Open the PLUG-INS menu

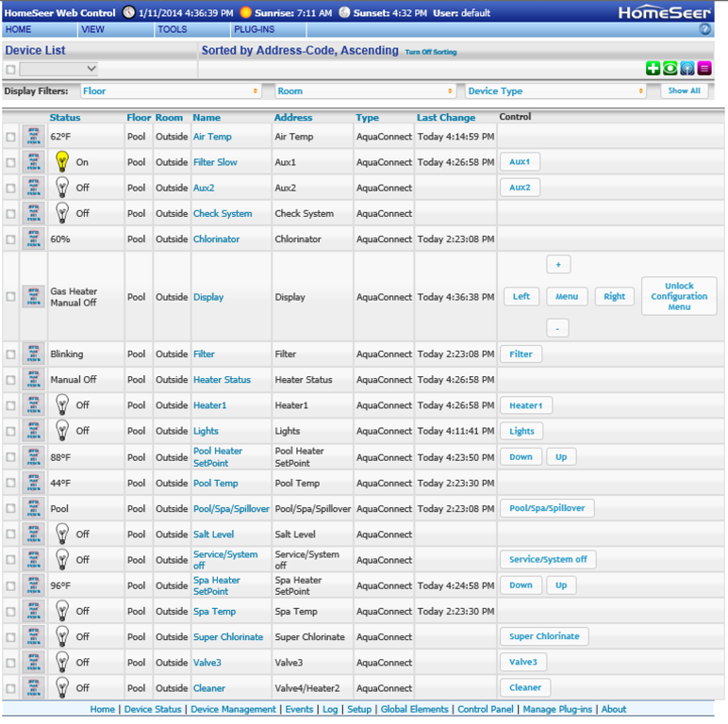point(269,29)
